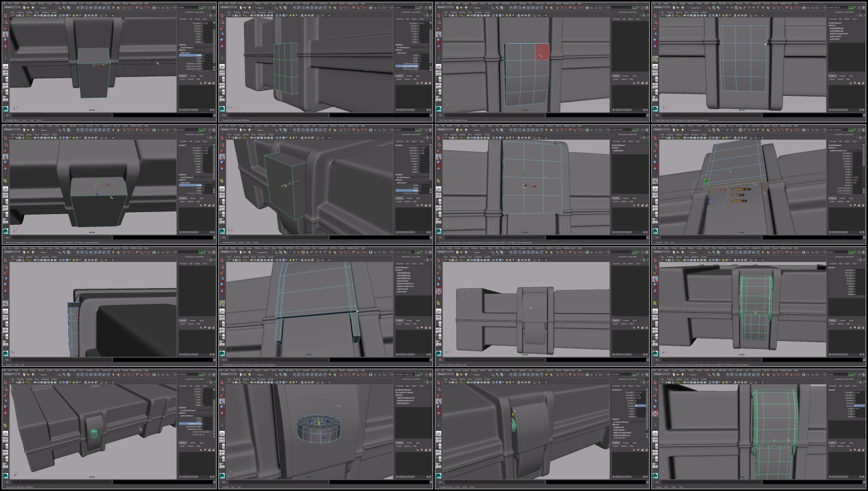Viewport: 868px width, 491px height.
Task: Open Polygons dropdown in polyBevel1 frame
Action: (446, 374)
